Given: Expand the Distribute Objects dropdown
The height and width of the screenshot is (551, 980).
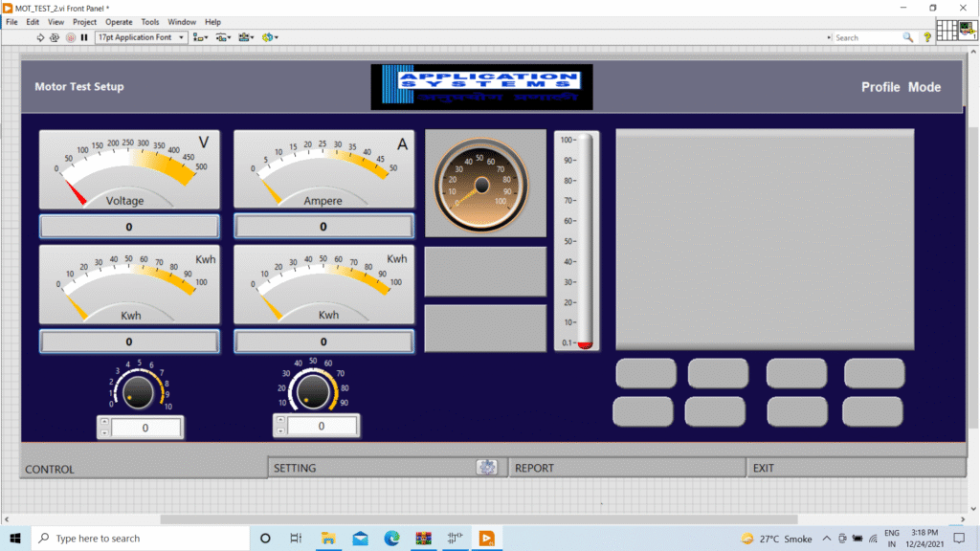Looking at the screenshot, I should 224,37.
